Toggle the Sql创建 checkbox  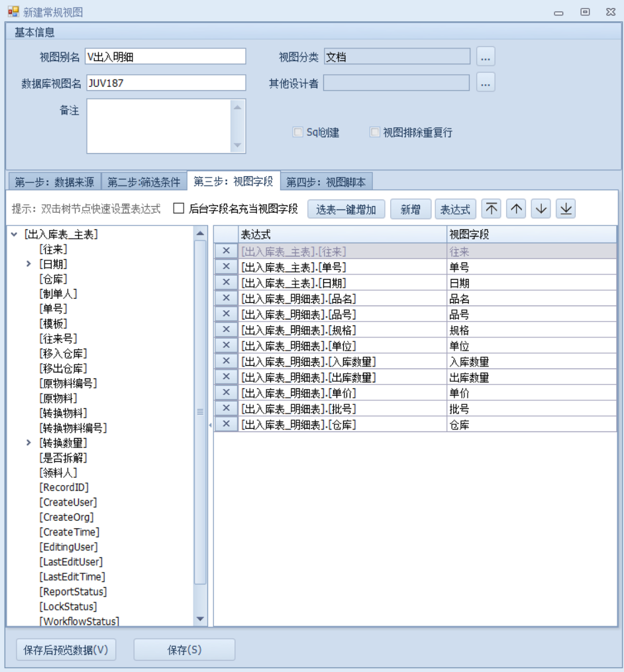[298, 133]
